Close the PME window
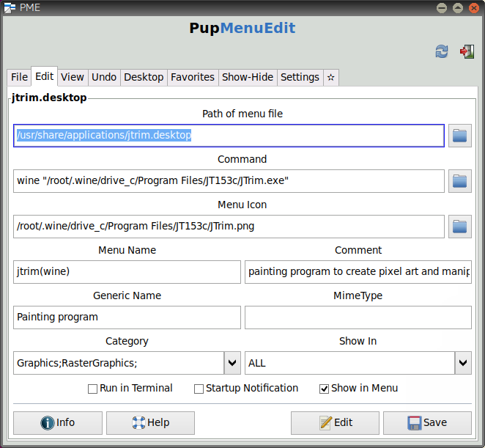The height and width of the screenshot is (448, 485). [x=474, y=8]
